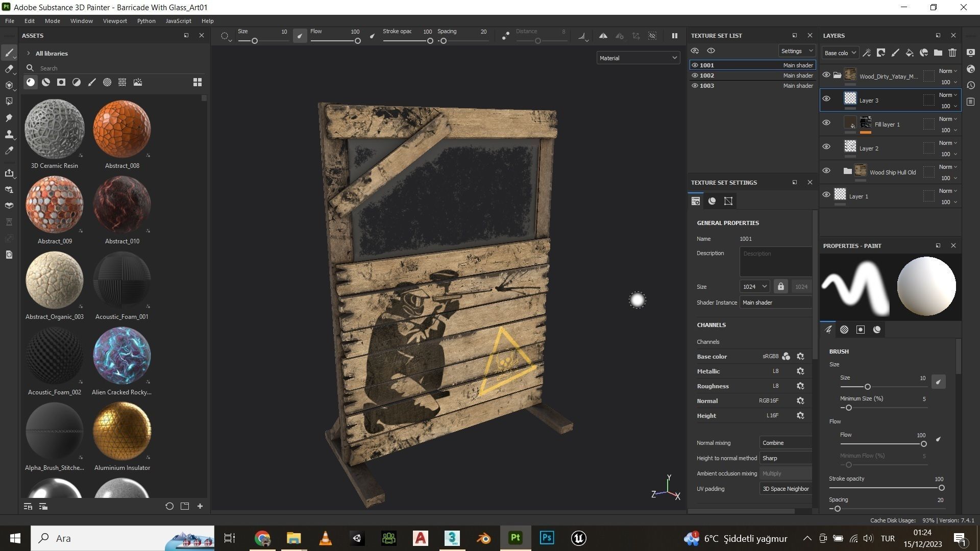Toggle the texture size lock
Viewport: 980px width, 551px height.
pyautogui.click(x=780, y=287)
